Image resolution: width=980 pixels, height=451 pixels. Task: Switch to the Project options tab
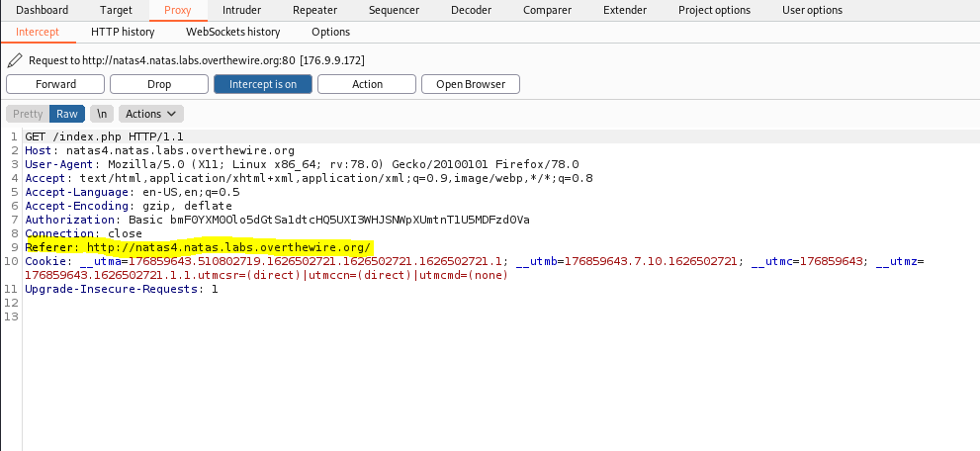coord(714,10)
